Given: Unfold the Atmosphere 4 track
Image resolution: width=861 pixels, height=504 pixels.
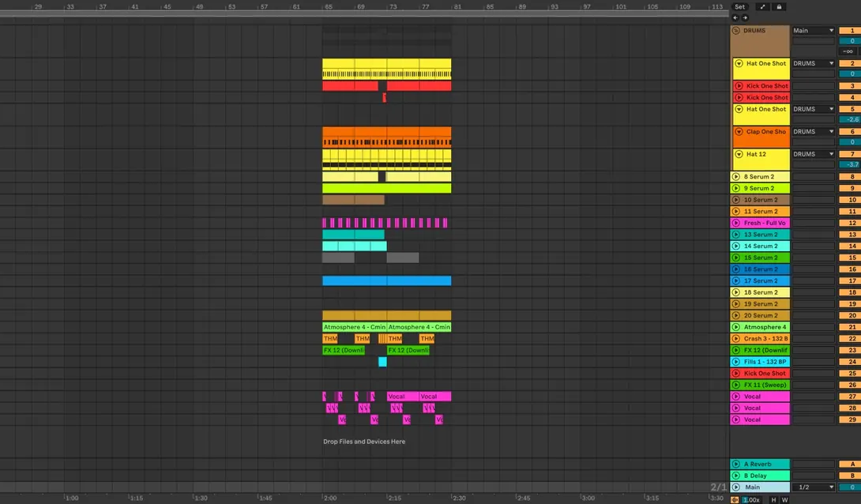Looking at the screenshot, I should tap(736, 327).
